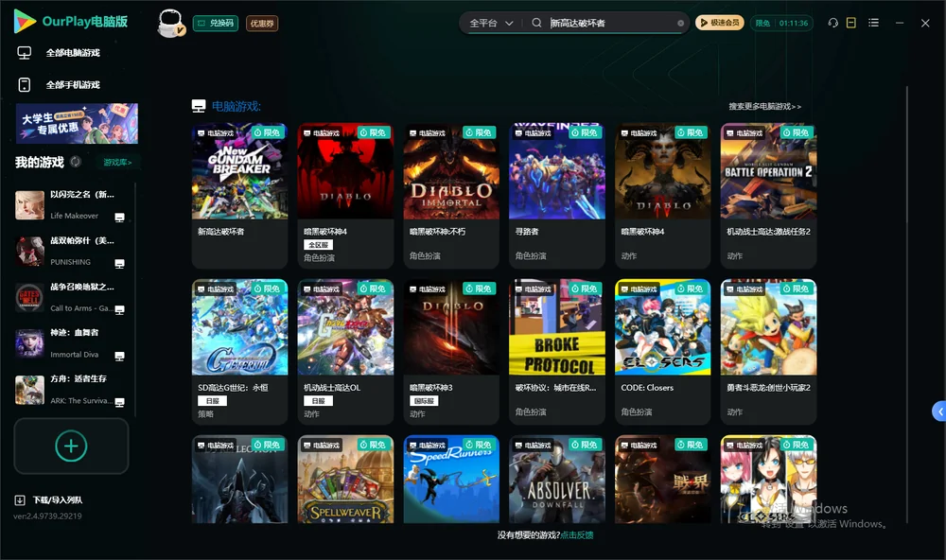Image resolution: width=946 pixels, height=560 pixels.
Task: Open 勇者斗恶龙:创世小玩家2 game card
Action: point(768,352)
